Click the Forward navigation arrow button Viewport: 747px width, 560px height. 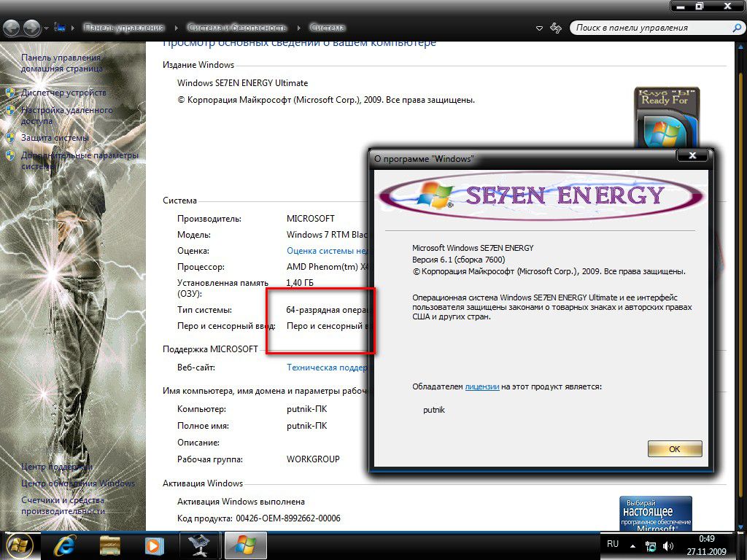32,28
